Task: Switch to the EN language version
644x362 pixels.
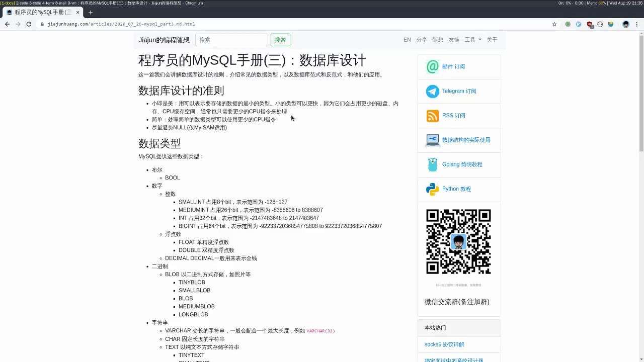Action: point(407,40)
